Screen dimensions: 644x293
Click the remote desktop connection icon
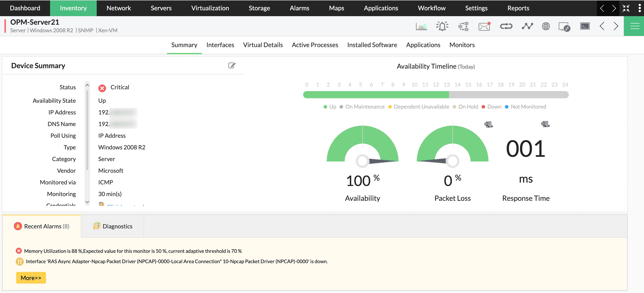click(x=565, y=26)
